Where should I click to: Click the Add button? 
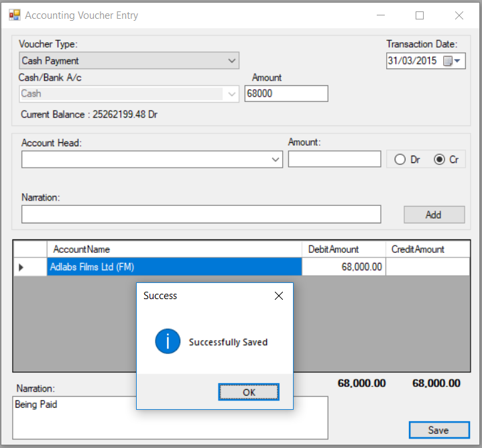[x=434, y=215]
